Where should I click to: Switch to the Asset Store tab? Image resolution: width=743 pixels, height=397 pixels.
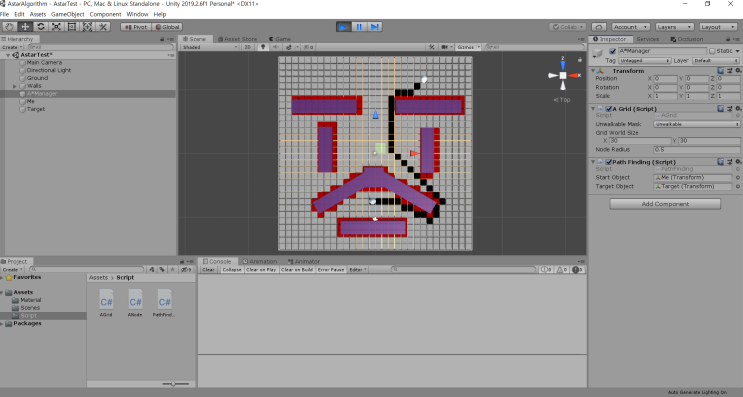pyautogui.click(x=237, y=39)
